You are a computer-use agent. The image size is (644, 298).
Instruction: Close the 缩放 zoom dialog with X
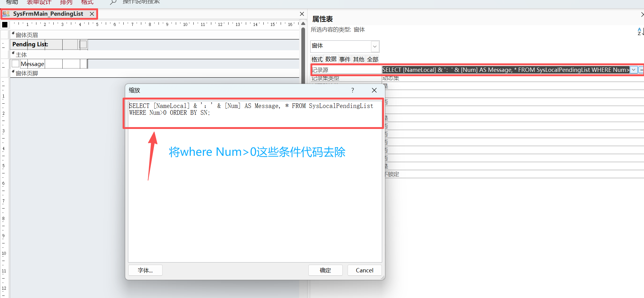(374, 90)
